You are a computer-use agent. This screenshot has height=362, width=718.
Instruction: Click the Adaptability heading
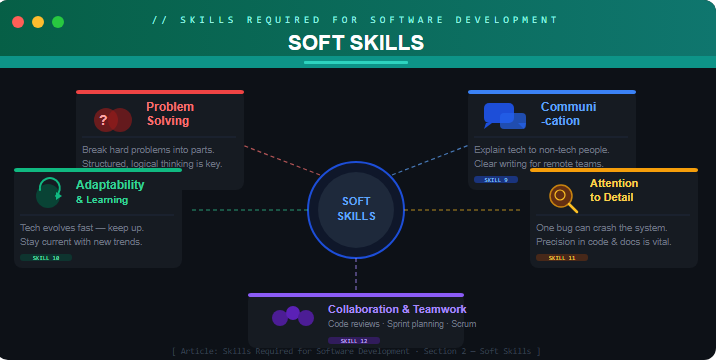click(110, 185)
